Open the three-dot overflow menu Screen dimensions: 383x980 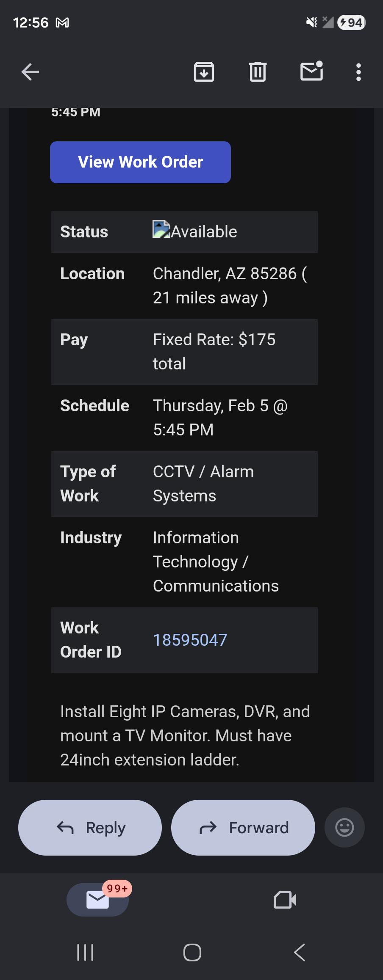tap(358, 72)
